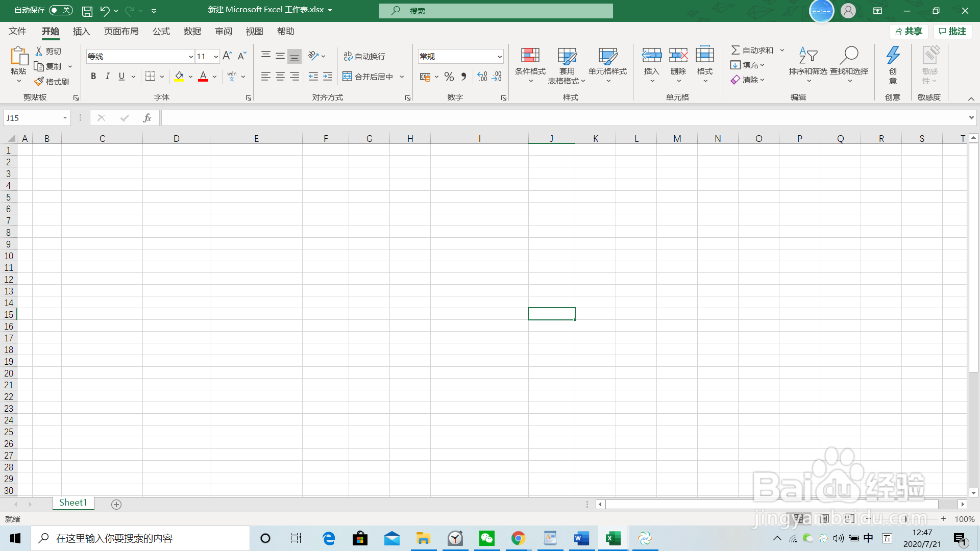Image resolution: width=980 pixels, height=551 pixels.
Task: Open the Formulas ribbon tab
Action: (x=161, y=32)
